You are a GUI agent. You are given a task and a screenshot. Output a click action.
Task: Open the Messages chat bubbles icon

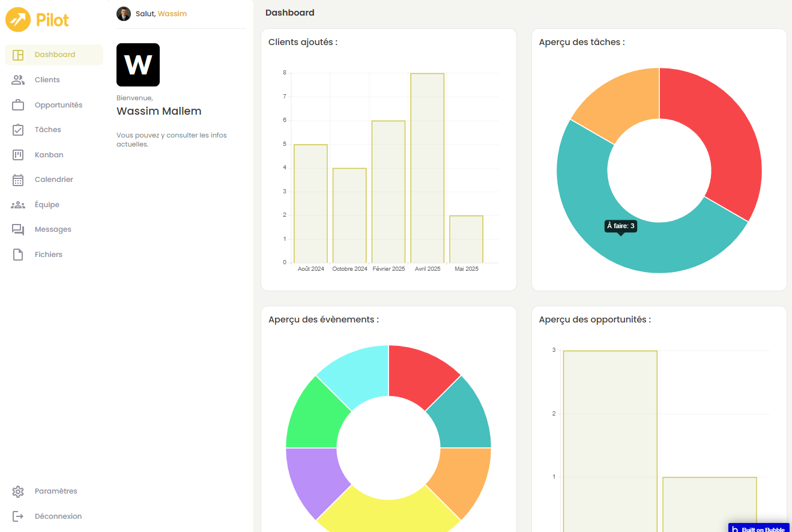[x=18, y=229]
